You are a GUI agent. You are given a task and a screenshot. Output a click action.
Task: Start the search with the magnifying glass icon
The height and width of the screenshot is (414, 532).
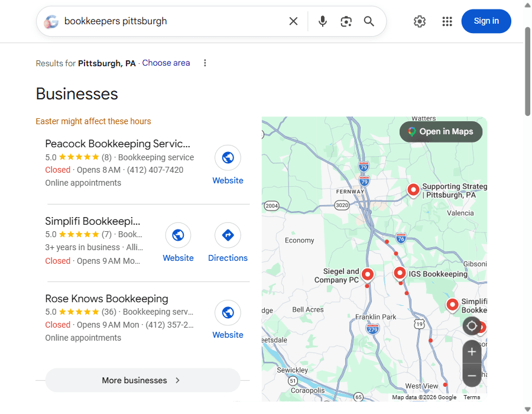tap(369, 21)
